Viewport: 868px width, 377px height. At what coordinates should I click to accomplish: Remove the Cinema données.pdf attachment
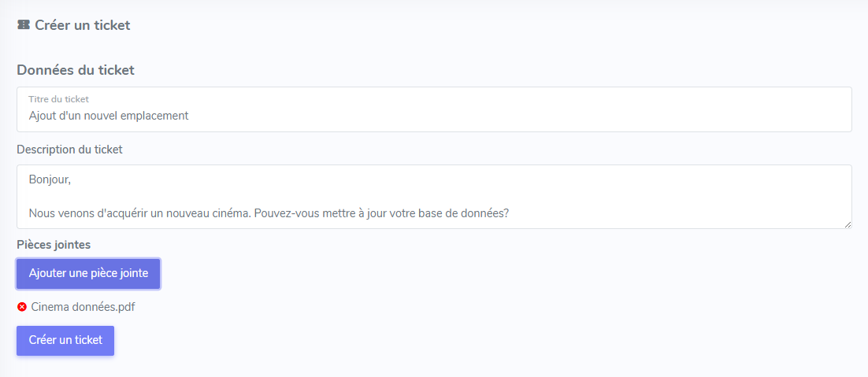22,307
